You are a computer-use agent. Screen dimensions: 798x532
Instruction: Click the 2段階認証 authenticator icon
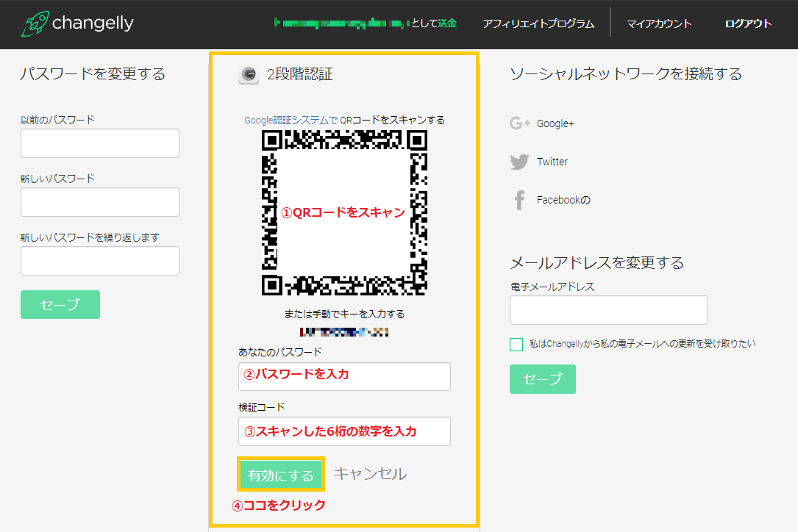pos(249,75)
